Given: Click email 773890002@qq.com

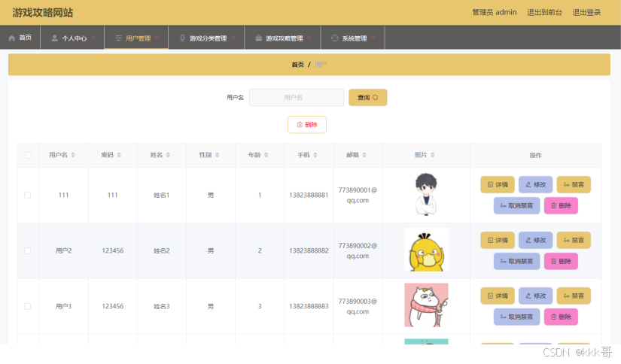Looking at the screenshot, I should (358, 251).
